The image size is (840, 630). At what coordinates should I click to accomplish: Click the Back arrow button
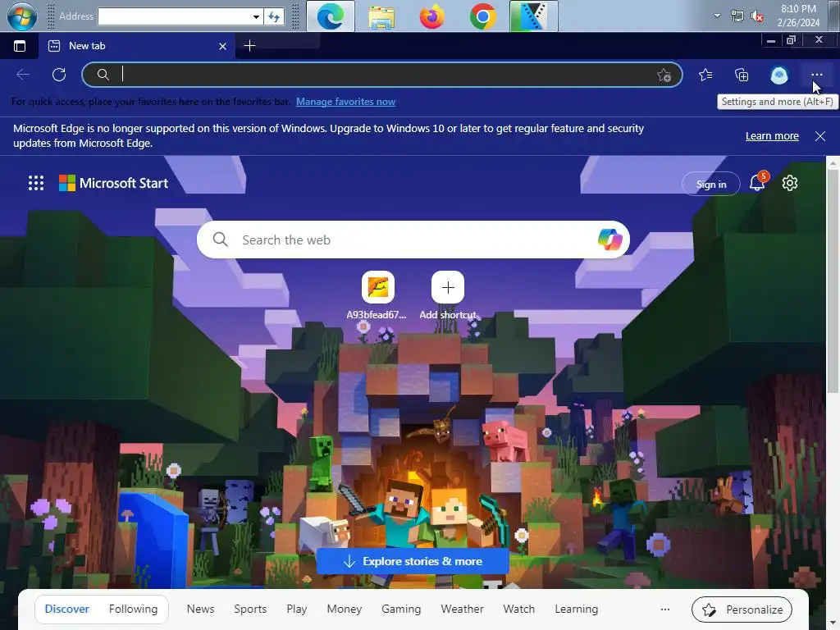coord(22,75)
